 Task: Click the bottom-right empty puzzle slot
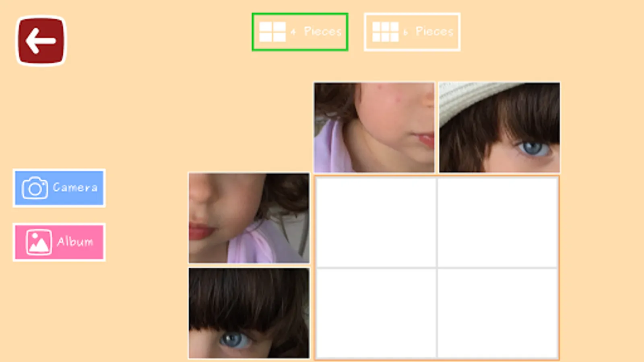[x=497, y=313]
